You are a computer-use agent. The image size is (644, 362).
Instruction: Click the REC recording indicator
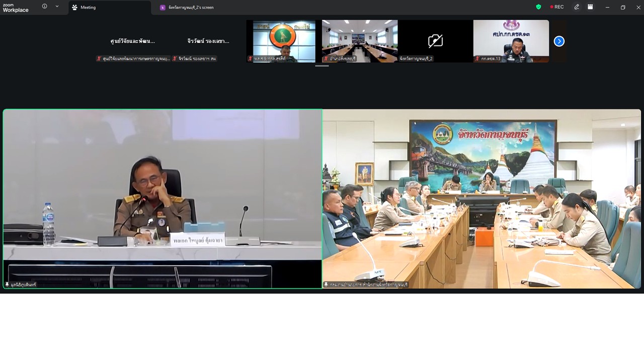[x=556, y=7]
